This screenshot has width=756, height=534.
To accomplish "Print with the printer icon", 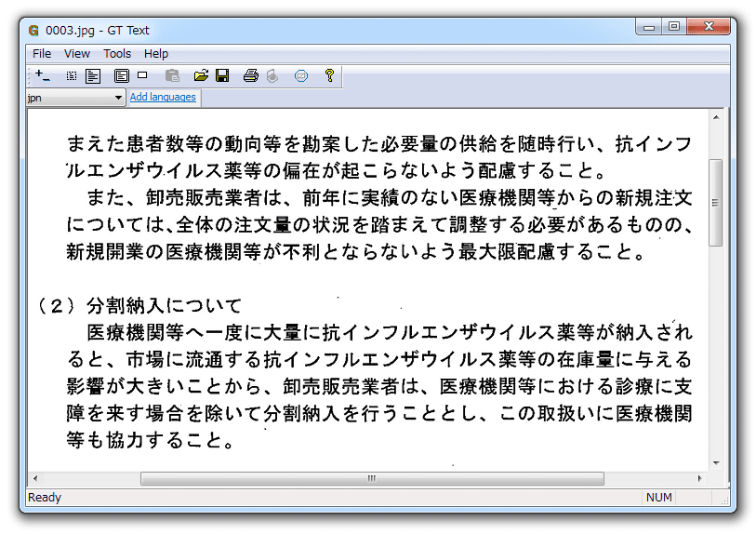I will coord(251,75).
